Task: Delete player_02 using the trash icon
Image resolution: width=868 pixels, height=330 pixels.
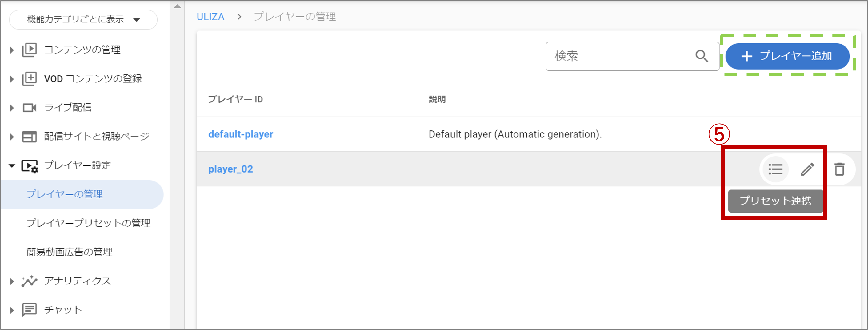Action: coord(839,169)
